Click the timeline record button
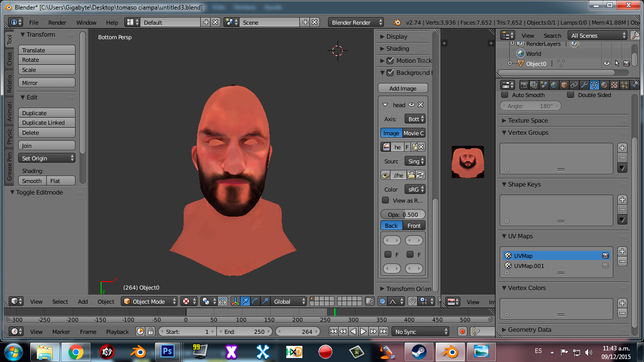Image resolution: width=644 pixels, height=362 pixels. tap(462, 331)
